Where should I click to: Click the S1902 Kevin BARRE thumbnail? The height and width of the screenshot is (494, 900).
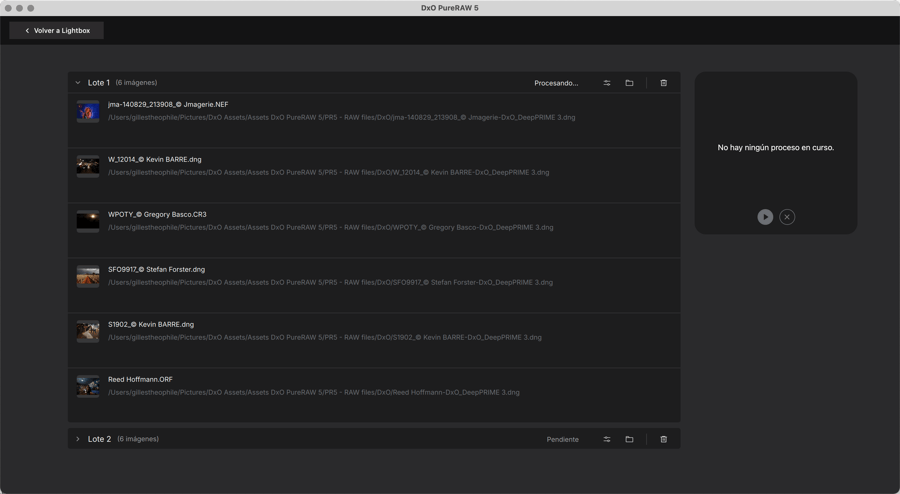click(88, 331)
